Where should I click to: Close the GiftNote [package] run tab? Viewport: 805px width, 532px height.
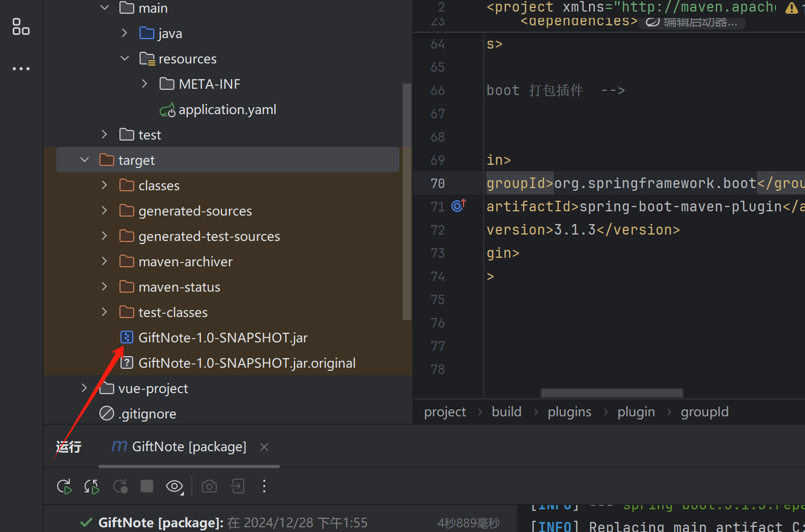tap(264, 447)
